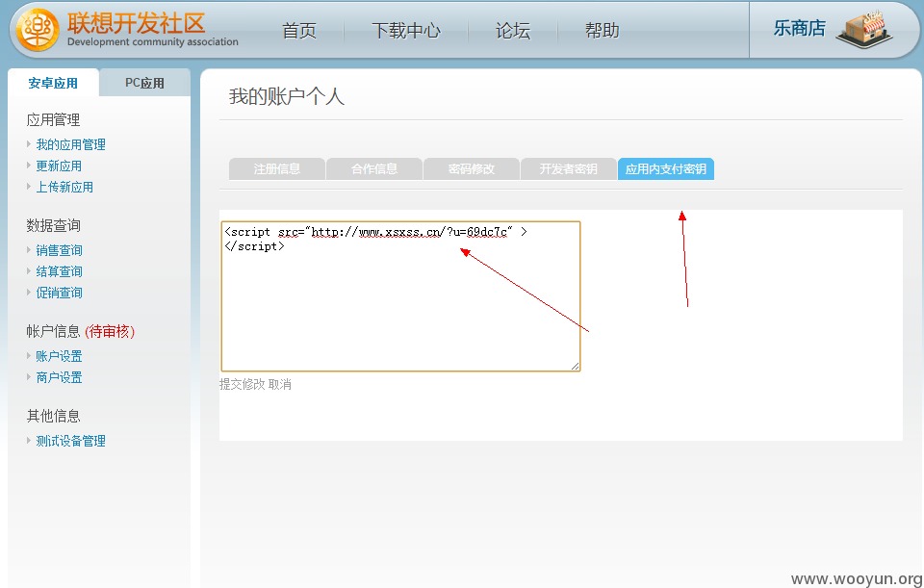
Task: Click the arrow bullet beside 账户设置
Action: click(28, 355)
